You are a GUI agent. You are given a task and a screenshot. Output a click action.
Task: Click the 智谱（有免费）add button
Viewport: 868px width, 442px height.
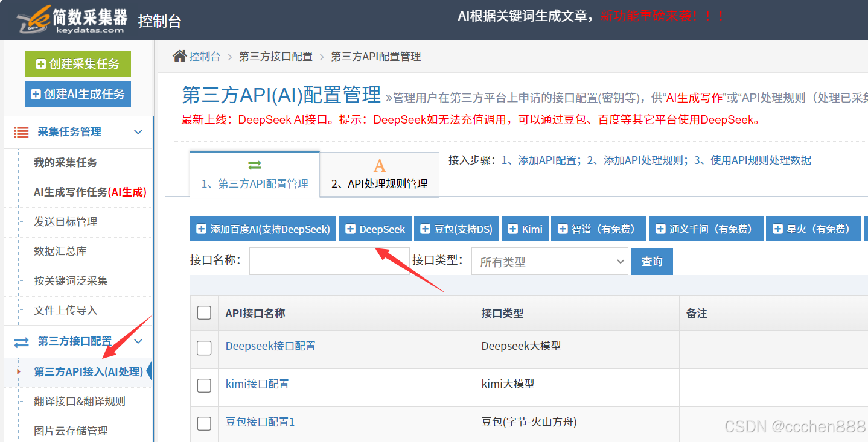[599, 229]
